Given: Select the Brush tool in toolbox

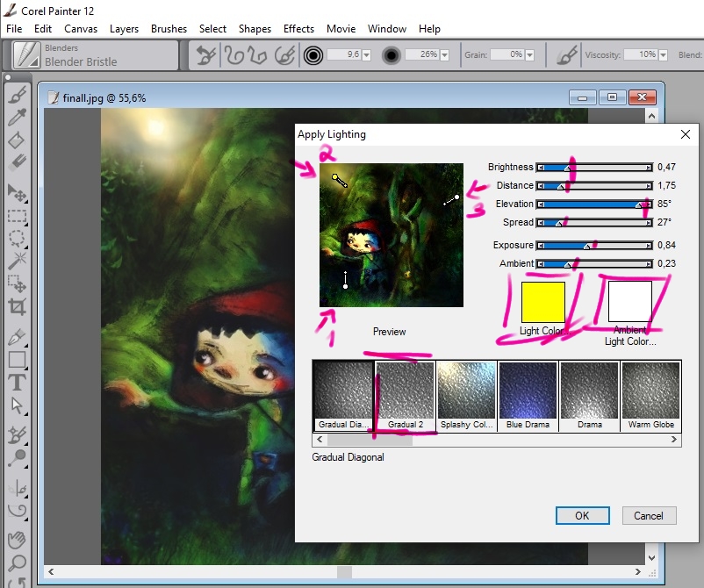Looking at the screenshot, I should click(17, 95).
